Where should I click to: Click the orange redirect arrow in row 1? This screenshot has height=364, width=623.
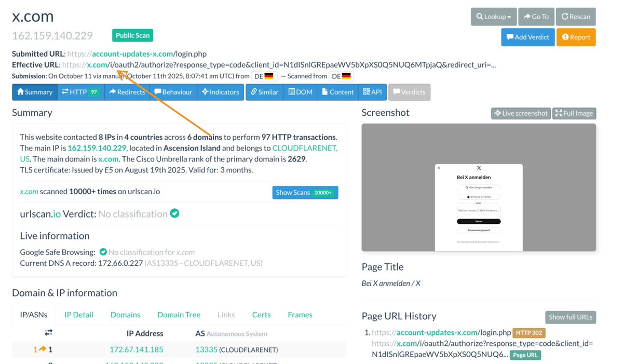point(43,350)
